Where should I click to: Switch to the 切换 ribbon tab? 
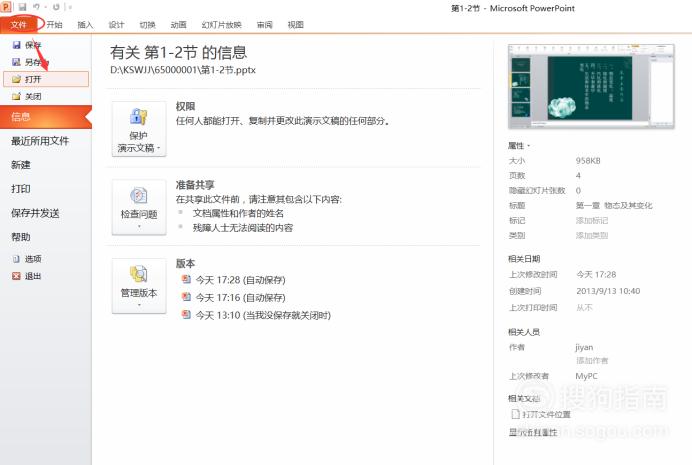(147, 25)
